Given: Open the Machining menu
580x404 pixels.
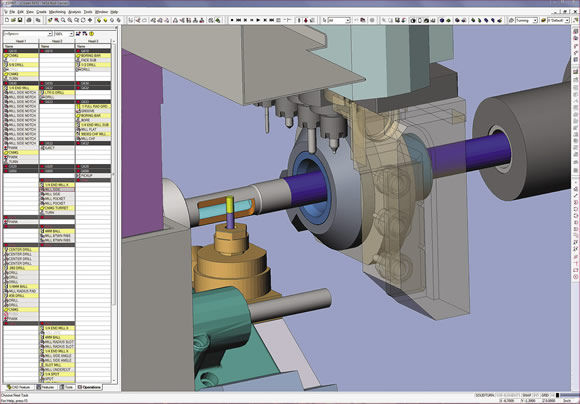Looking at the screenshot, I should [57, 12].
